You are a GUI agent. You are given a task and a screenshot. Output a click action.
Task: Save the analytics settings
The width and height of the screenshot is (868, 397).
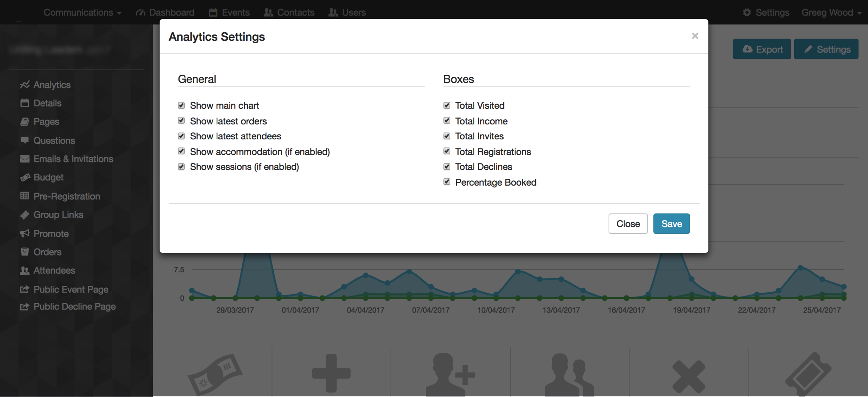click(x=671, y=224)
